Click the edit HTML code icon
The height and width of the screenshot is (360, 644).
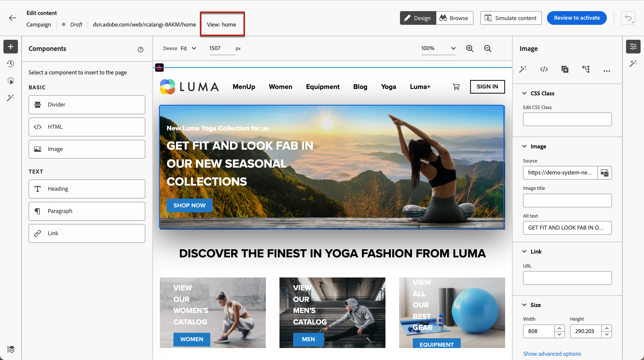point(544,69)
